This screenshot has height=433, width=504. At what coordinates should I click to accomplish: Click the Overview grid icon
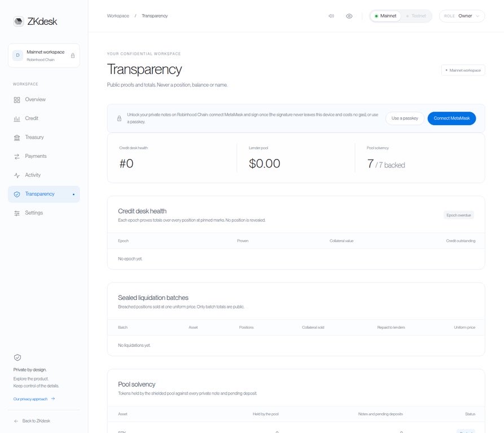17,100
